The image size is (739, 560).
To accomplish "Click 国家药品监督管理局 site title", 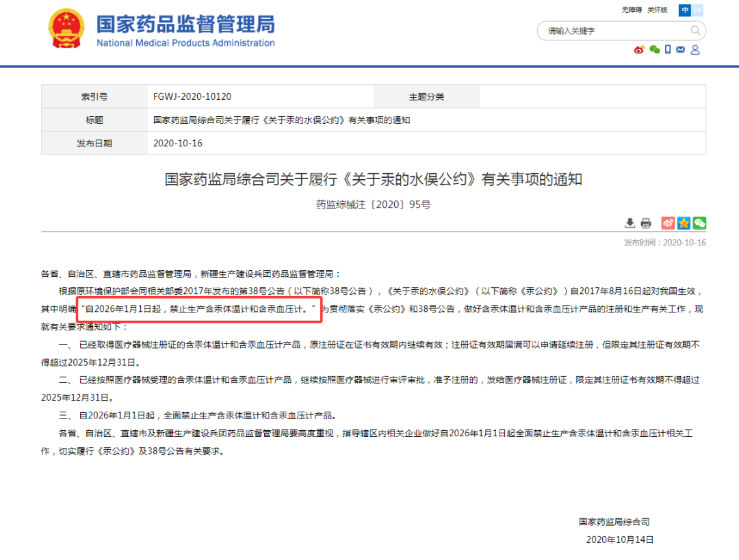I will (x=185, y=25).
